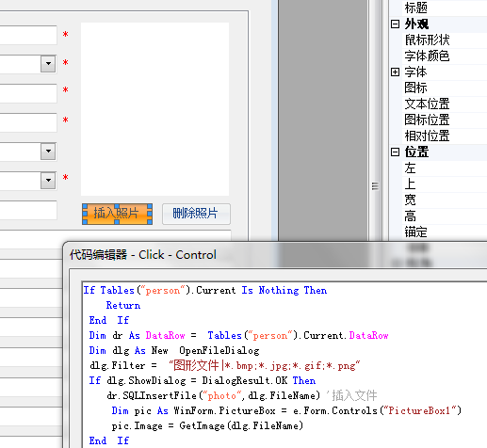Click the 删除照片 button
The image size is (487, 448).
[196, 214]
